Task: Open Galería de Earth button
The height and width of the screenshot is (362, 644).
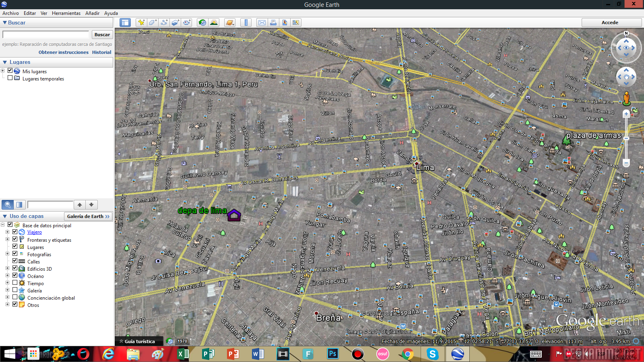Action: click(88, 216)
